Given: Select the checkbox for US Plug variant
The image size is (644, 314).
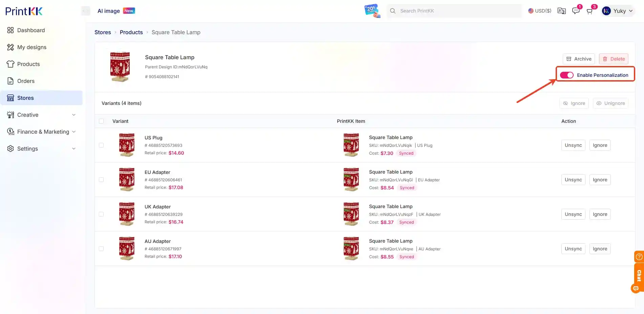Looking at the screenshot, I should 101,145.
